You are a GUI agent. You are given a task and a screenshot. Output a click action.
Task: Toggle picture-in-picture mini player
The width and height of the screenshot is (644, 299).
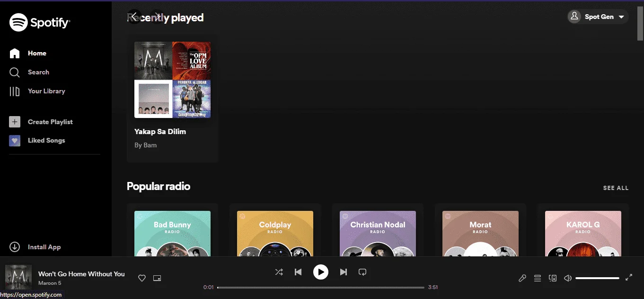[x=158, y=278]
